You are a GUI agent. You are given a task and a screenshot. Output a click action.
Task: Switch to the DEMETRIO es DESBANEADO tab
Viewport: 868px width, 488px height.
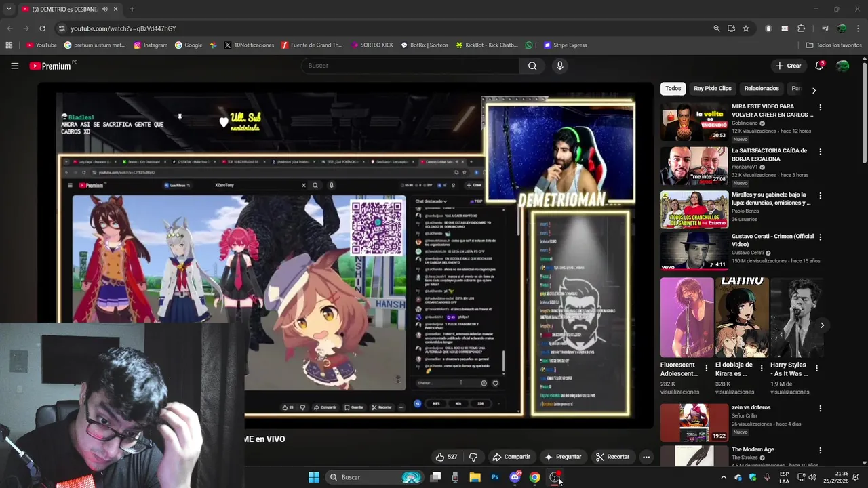coord(64,9)
